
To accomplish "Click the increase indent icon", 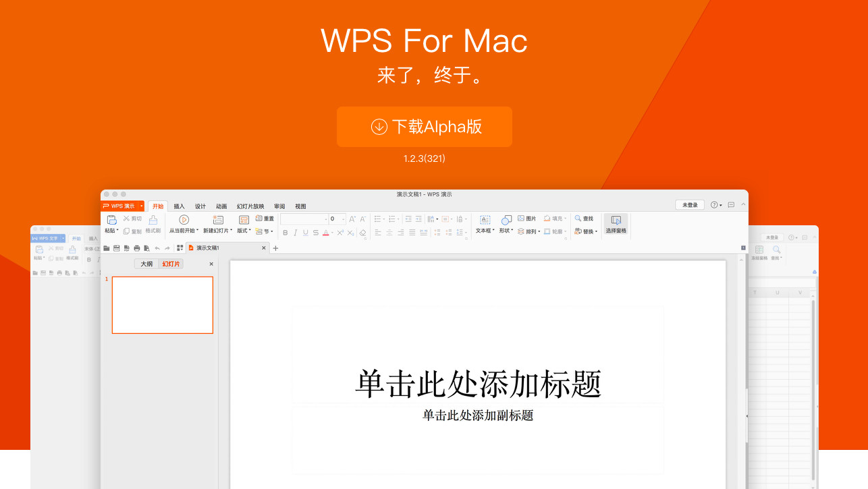I will [x=418, y=219].
